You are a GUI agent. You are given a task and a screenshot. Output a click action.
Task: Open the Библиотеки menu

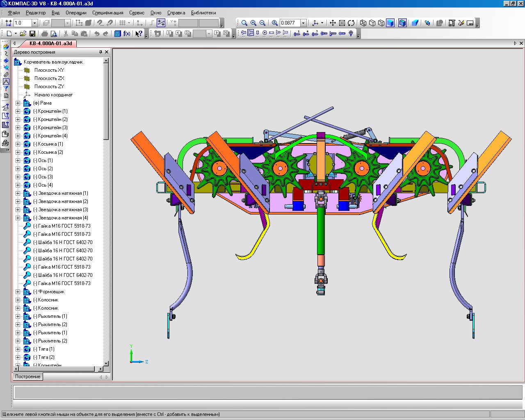203,13
